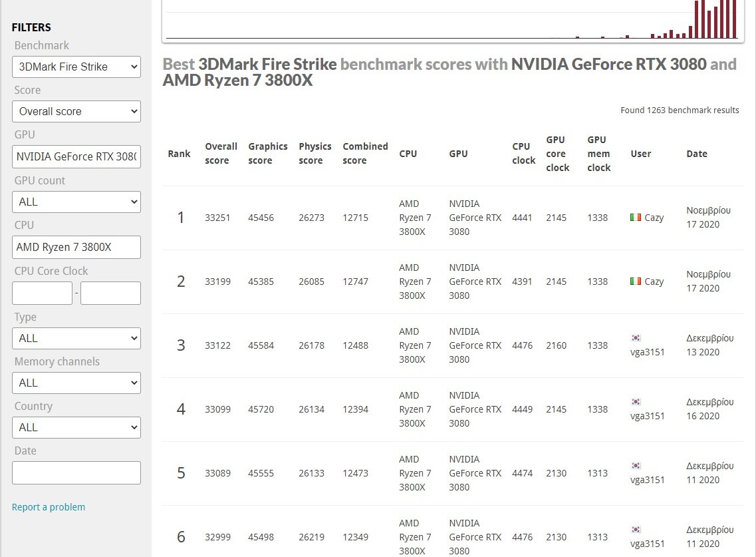The height and width of the screenshot is (557, 756).
Task: Click the CPU filter field with AMD Ryzen 7 3800X
Action: 76,247
